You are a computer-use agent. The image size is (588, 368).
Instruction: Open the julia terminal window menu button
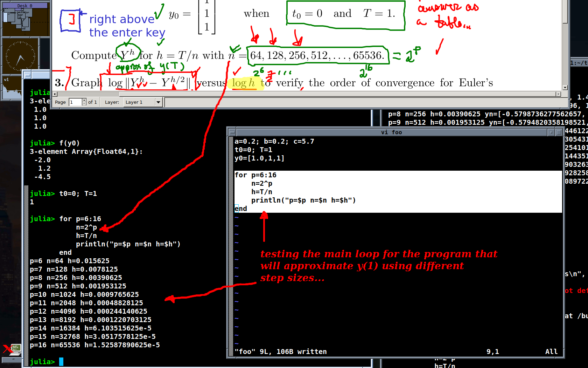(x=27, y=75)
